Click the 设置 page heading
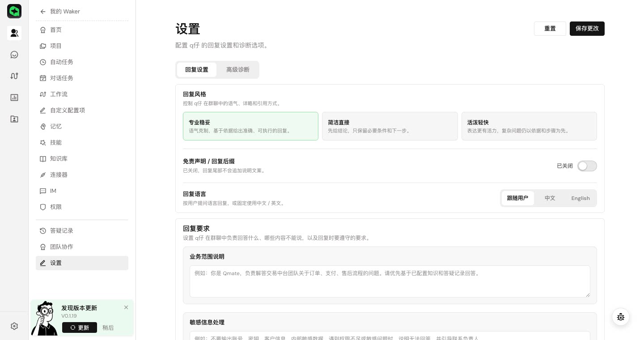 point(188,29)
